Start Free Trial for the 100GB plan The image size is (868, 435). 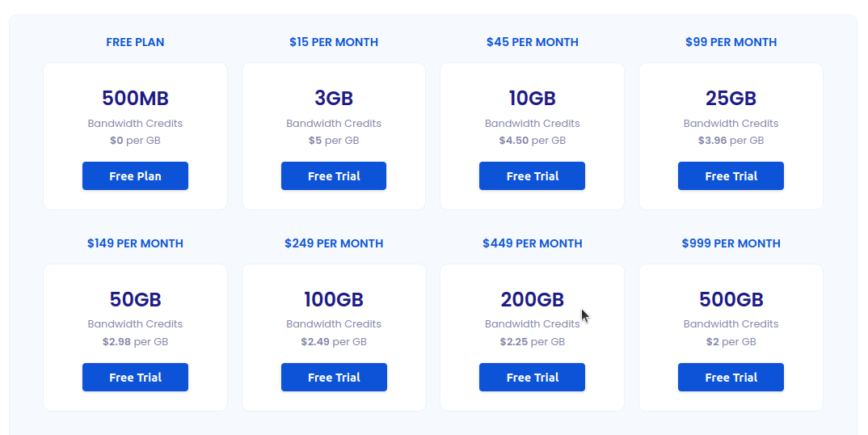334,378
